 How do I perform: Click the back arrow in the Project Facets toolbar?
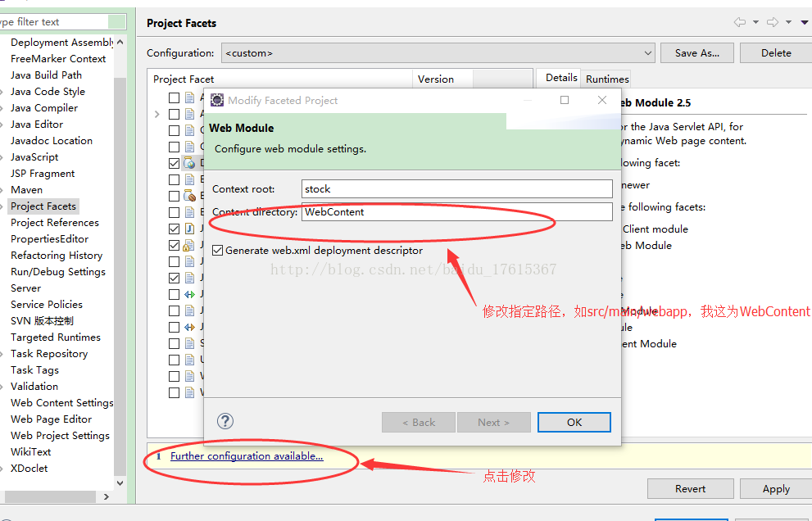740,22
